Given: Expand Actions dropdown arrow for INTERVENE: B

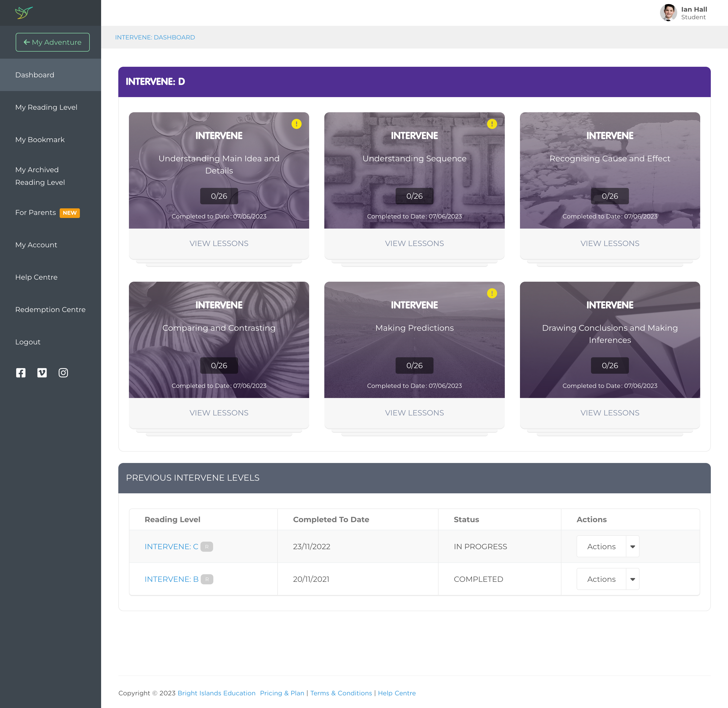Looking at the screenshot, I should 632,579.
